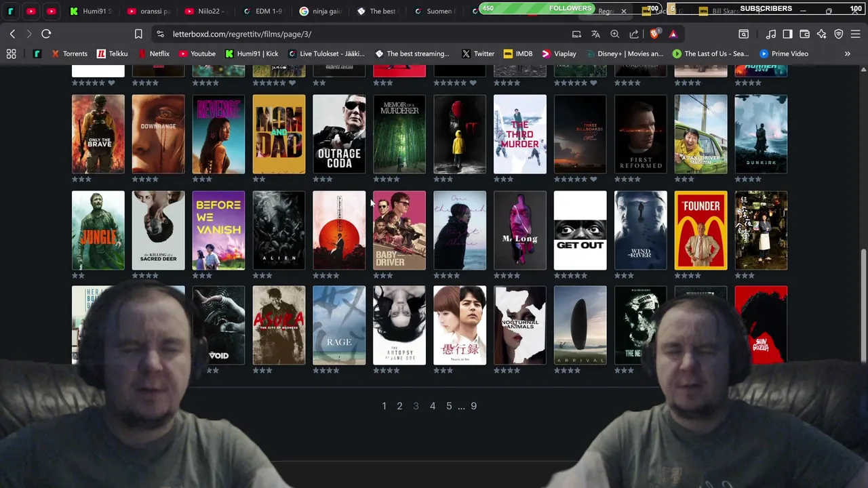This screenshot has height=488, width=868.
Task: Open Brave Rewards triangle icon
Action: pos(673,34)
